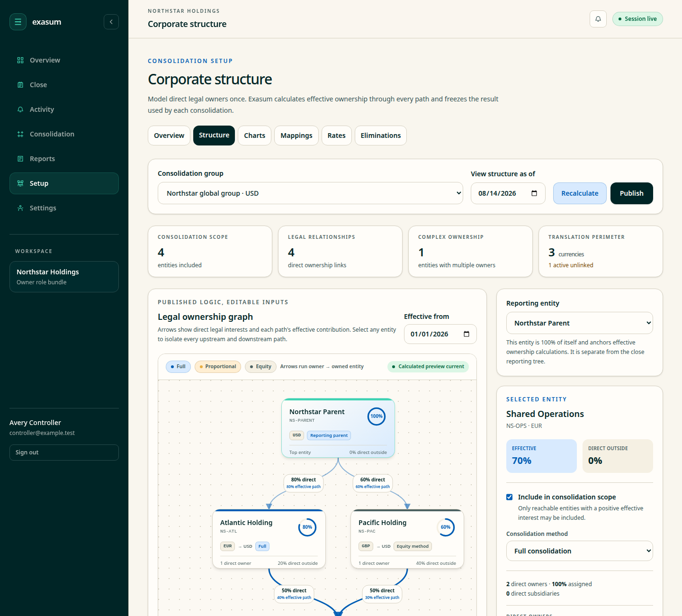Go to Close in the sidebar

coord(64,85)
